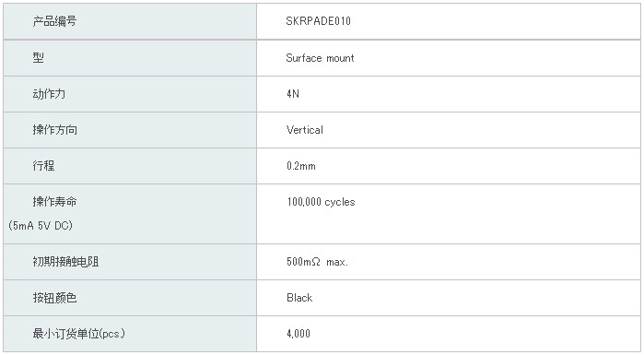Select the 行程 row label

point(43,166)
